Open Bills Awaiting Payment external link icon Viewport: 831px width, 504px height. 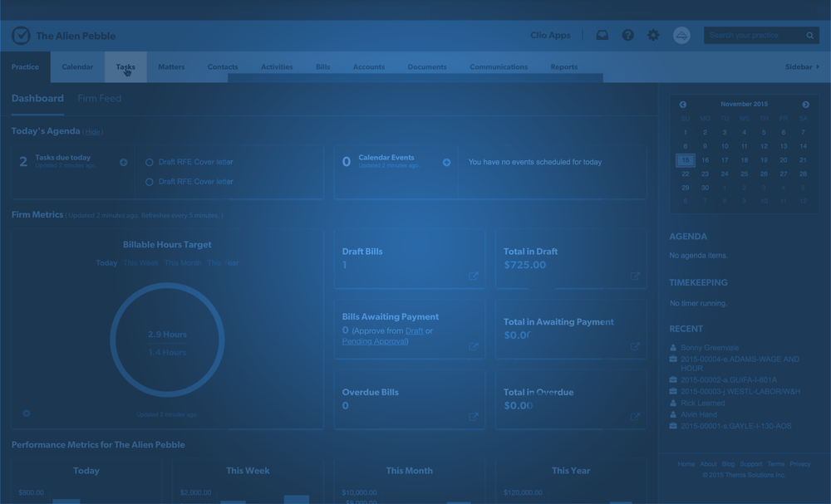(x=474, y=346)
